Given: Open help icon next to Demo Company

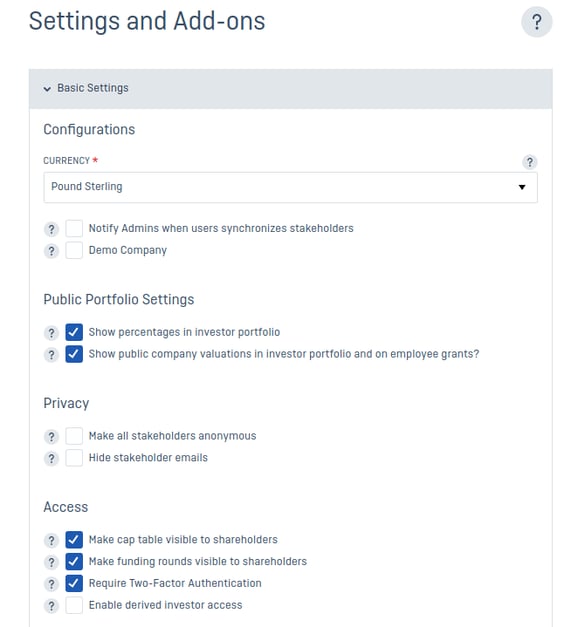Looking at the screenshot, I should [51, 251].
